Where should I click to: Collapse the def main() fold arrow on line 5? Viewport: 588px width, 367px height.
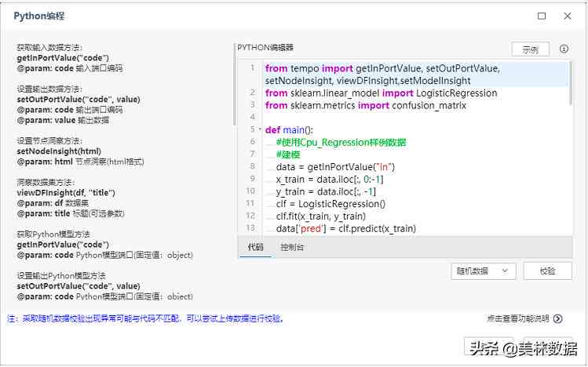pos(261,129)
